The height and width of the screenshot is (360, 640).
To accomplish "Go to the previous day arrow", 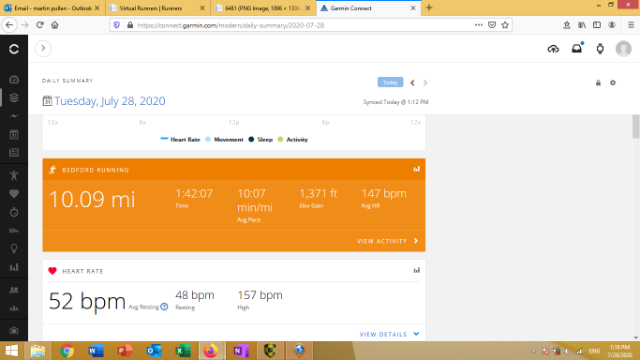I will (x=412, y=83).
